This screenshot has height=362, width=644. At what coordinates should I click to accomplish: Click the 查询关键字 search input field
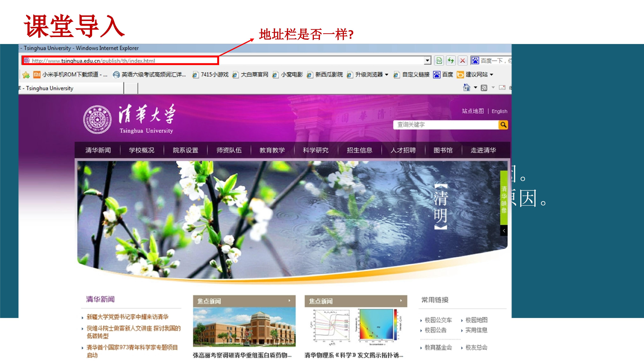(446, 125)
